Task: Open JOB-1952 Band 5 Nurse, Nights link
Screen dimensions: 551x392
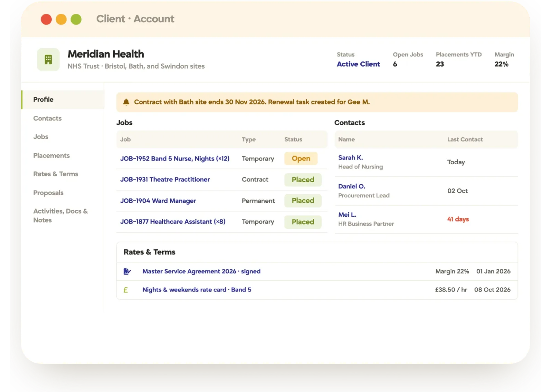Action: pyautogui.click(x=175, y=158)
